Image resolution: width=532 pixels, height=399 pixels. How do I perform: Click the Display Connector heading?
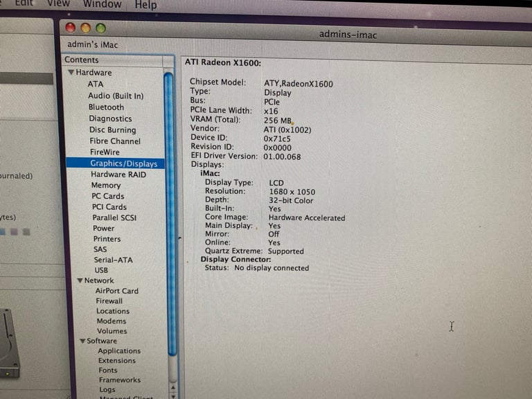(236, 260)
